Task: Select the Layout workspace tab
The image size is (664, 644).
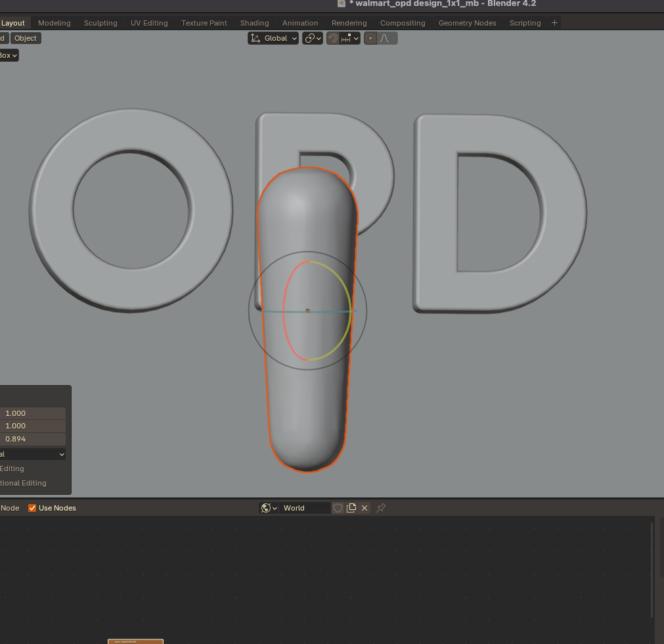Action: pyautogui.click(x=13, y=23)
